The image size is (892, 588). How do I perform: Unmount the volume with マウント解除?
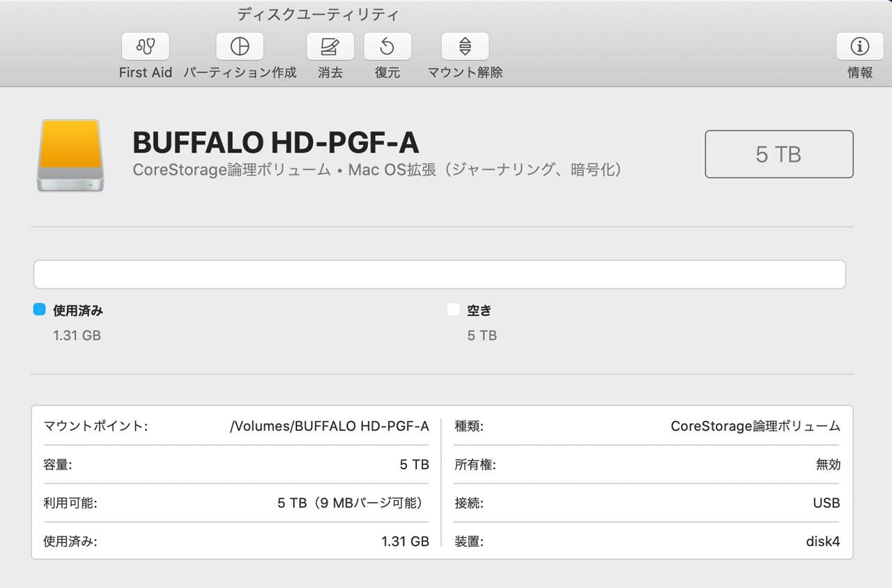point(465,47)
